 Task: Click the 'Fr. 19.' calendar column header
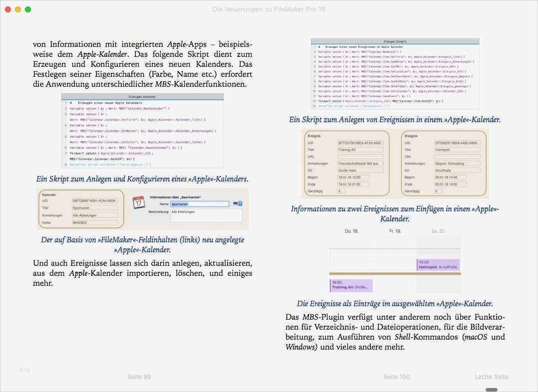point(395,231)
